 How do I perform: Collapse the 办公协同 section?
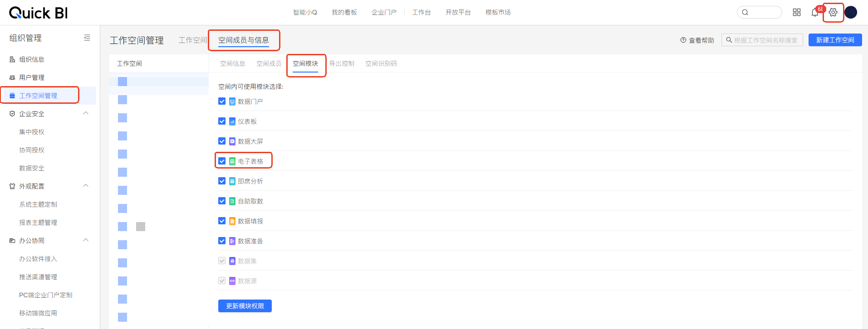[x=86, y=240]
